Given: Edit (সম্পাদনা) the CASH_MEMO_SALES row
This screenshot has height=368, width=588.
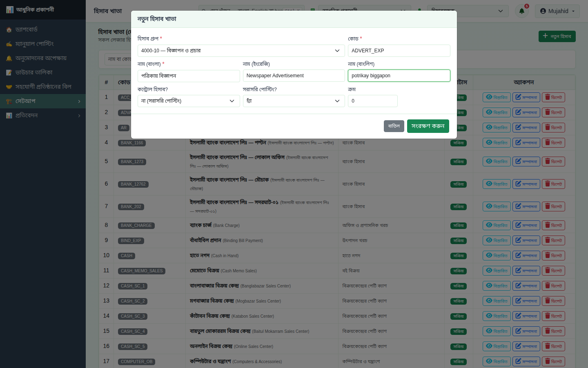Looking at the screenshot, I should [526, 271].
